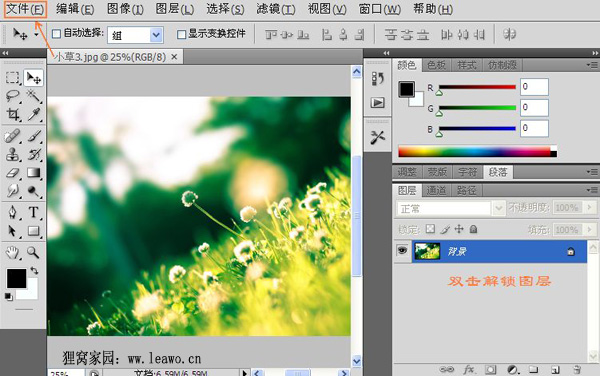600x376 pixels.
Task: Click the 背景 layer thumbnail
Action: [427, 251]
